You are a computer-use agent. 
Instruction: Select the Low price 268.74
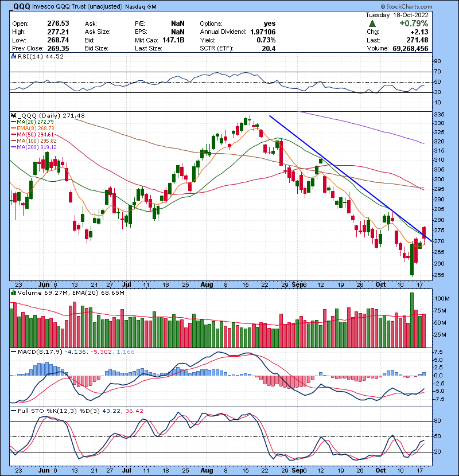(58, 40)
